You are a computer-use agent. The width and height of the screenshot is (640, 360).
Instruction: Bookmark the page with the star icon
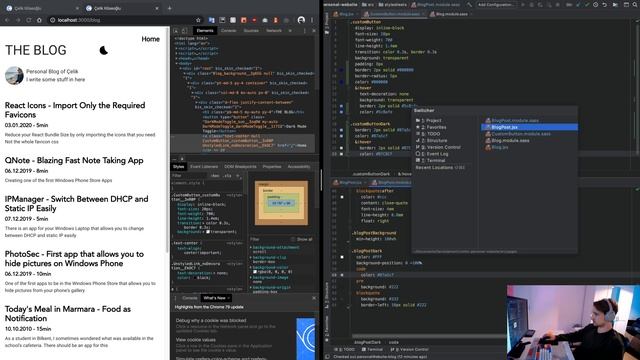(x=198, y=20)
